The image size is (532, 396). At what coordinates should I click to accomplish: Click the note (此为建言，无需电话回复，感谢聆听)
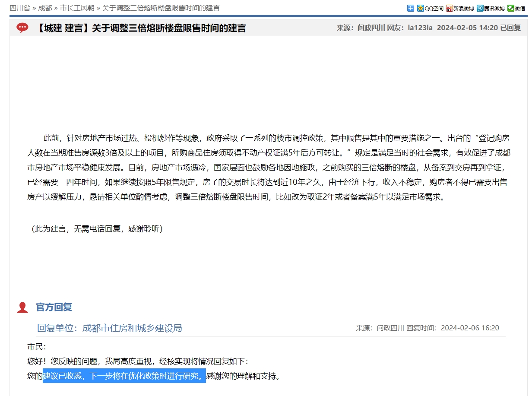pyautogui.click(x=97, y=228)
